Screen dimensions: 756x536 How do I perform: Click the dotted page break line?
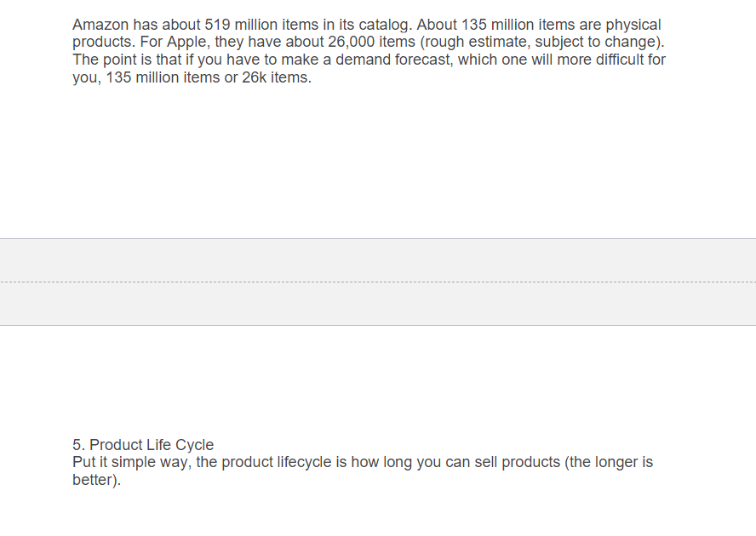(x=378, y=282)
